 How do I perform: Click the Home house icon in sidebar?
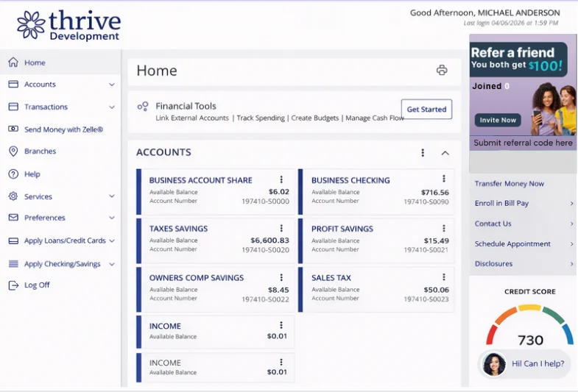coord(13,63)
